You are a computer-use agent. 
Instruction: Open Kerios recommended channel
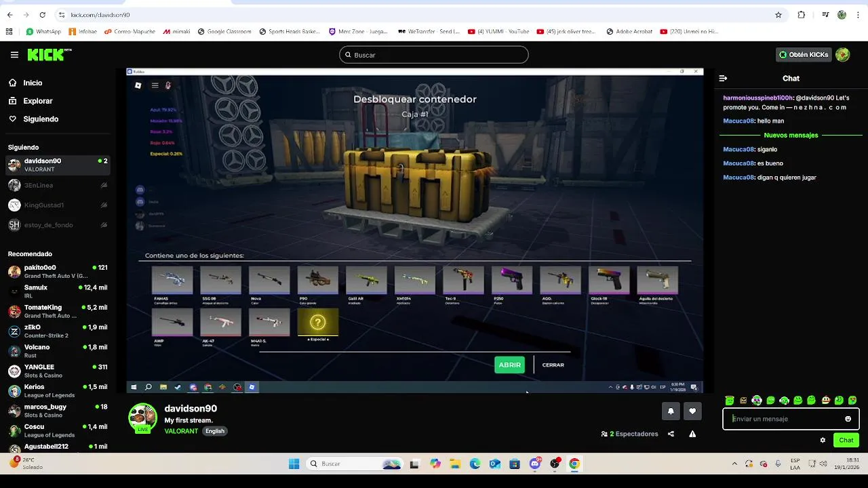tap(58, 391)
